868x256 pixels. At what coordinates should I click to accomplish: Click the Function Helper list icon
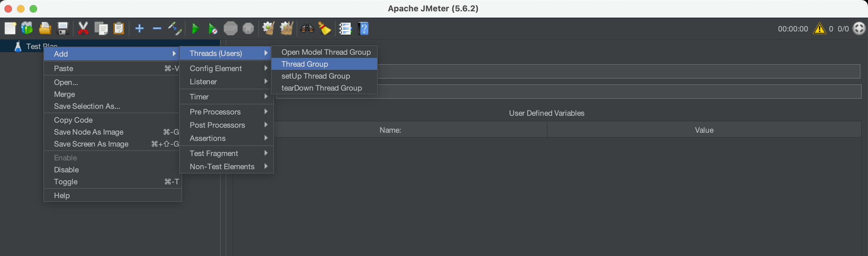tap(345, 29)
